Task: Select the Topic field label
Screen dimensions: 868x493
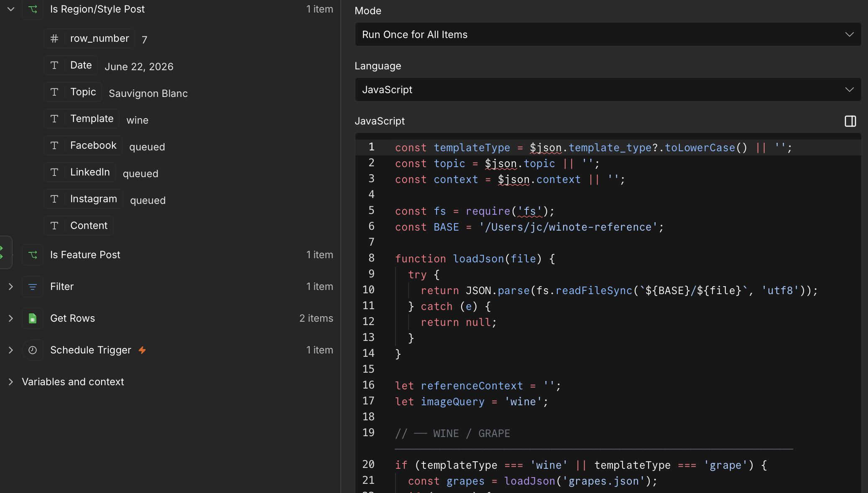Action: click(x=83, y=92)
